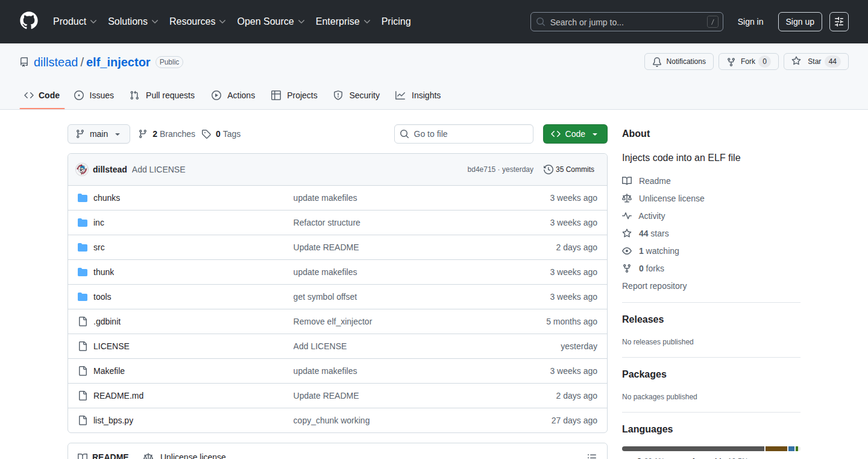
Task: Switch to the Insights tab
Action: point(418,95)
